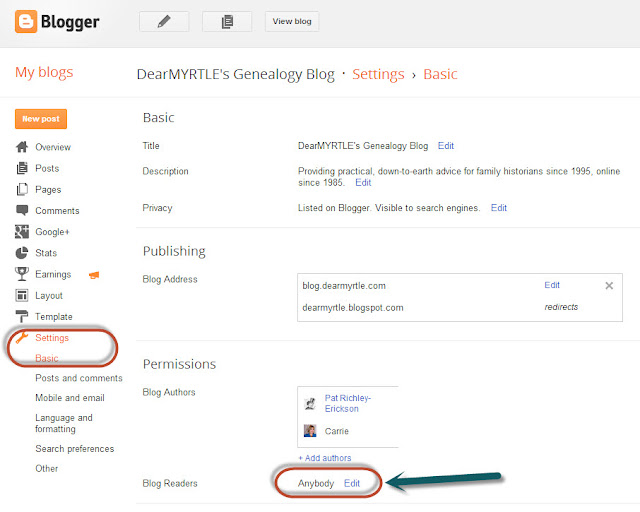Select Settings in the sidebar
640x512 pixels.
pyautogui.click(x=52, y=338)
